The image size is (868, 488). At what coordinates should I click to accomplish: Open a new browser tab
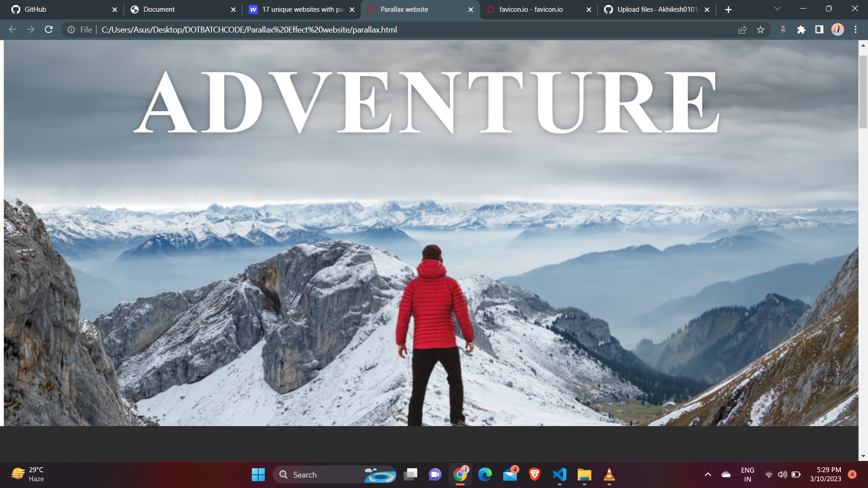pyautogui.click(x=728, y=9)
